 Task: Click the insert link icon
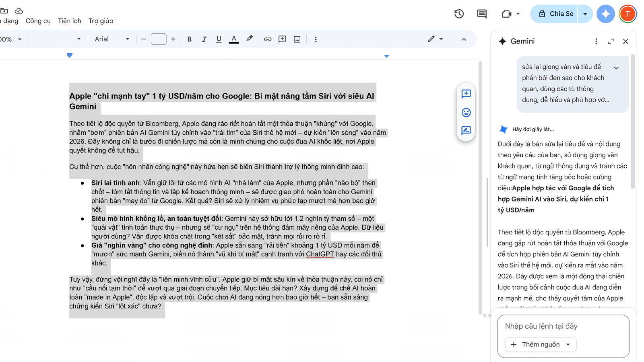[268, 39]
